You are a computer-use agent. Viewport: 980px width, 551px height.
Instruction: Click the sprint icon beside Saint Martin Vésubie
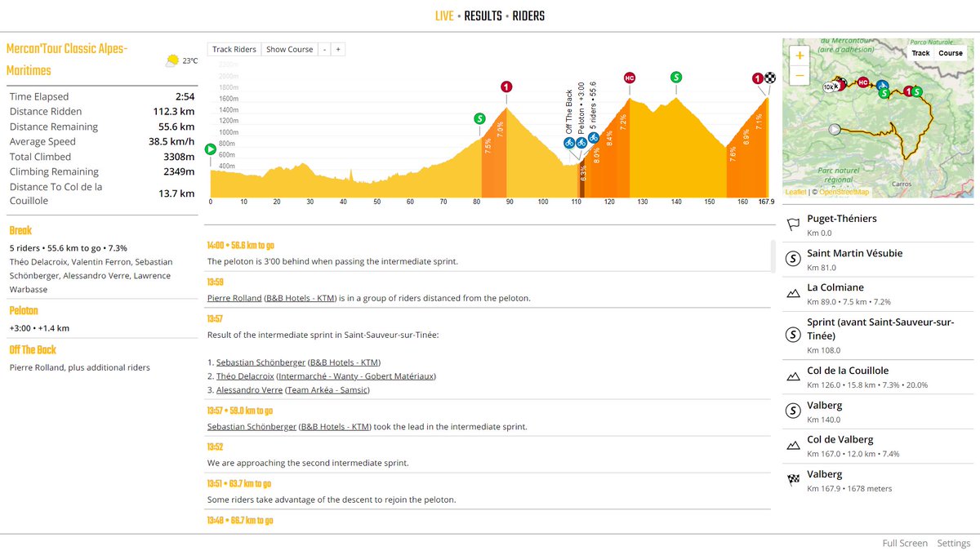(792, 260)
